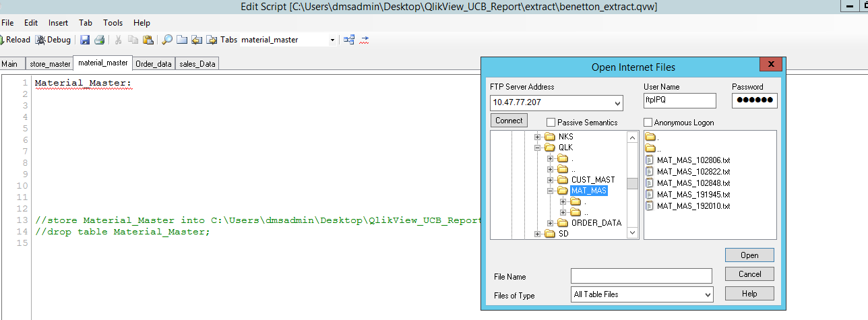The image size is (868, 320).
Task: Switch to the store_master script tab
Action: pyautogui.click(x=50, y=64)
